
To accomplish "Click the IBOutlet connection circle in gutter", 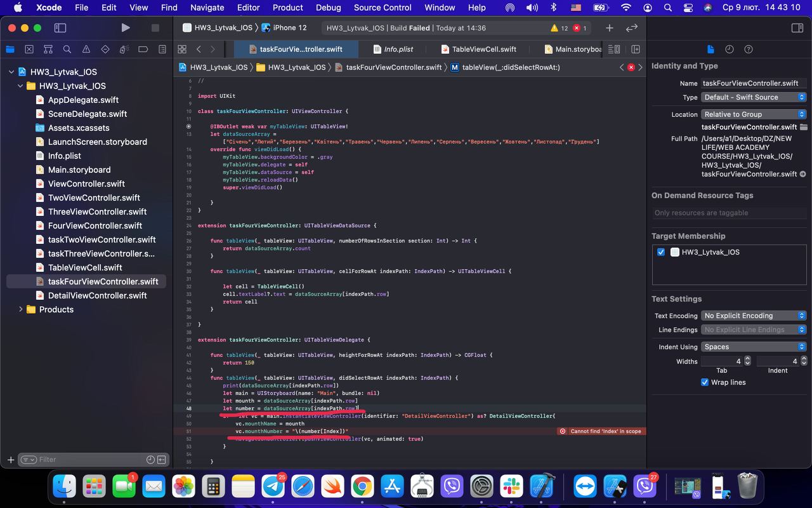I will click(188, 126).
